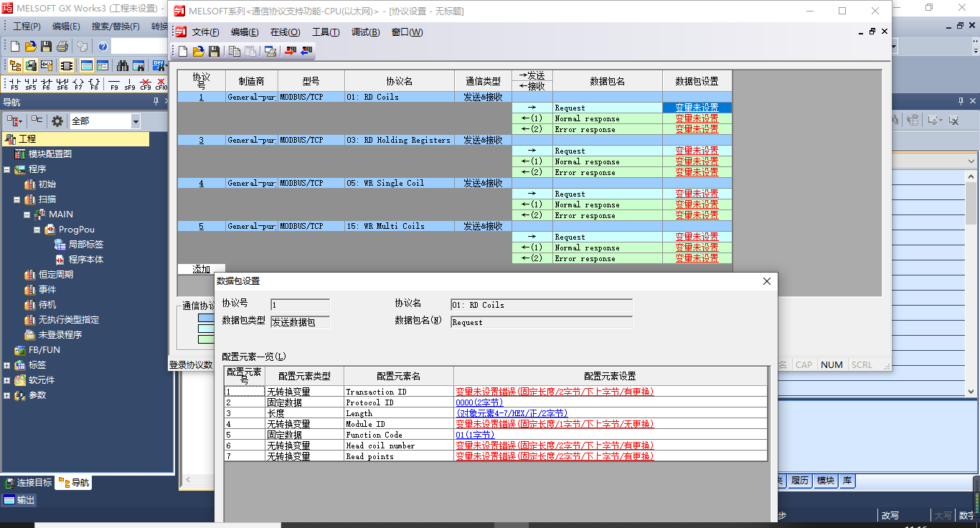Click the write-to-module icon with red arrow

pyautogui.click(x=291, y=51)
